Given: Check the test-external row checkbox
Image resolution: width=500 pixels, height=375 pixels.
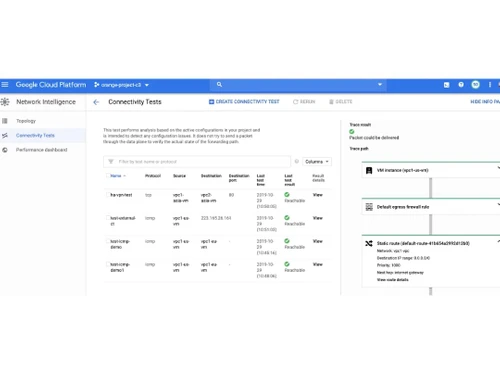Looking at the screenshot, I should tap(108, 218).
